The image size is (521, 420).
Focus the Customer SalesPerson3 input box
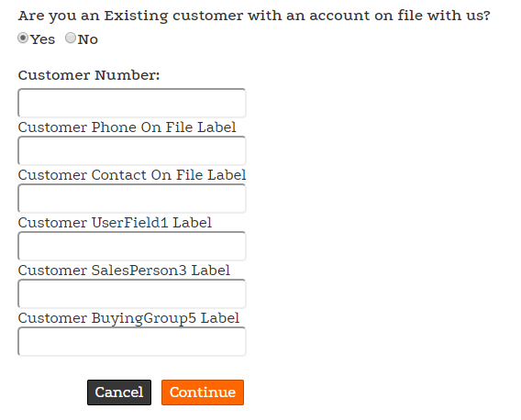click(132, 293)
